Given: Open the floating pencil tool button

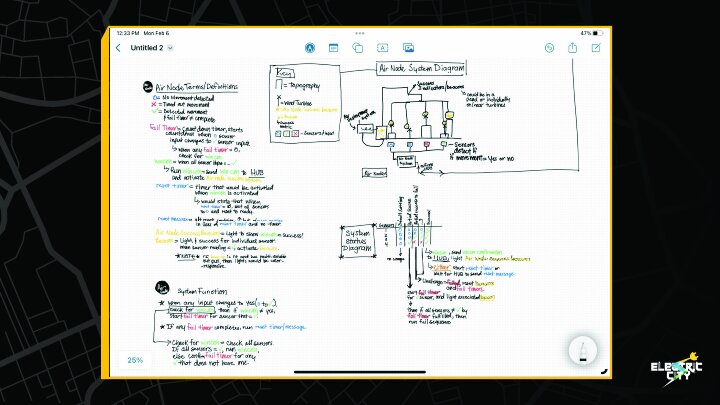Looking at the screenshot, I should click(583, 350).
